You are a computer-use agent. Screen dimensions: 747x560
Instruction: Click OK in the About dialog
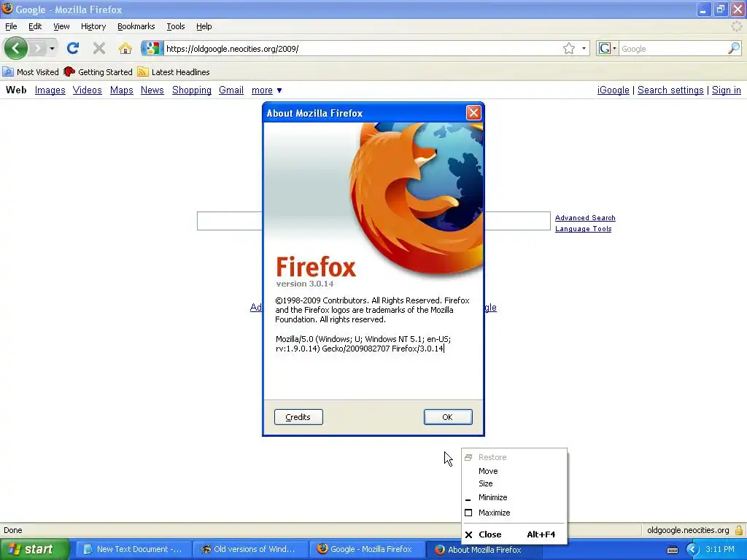448,417
